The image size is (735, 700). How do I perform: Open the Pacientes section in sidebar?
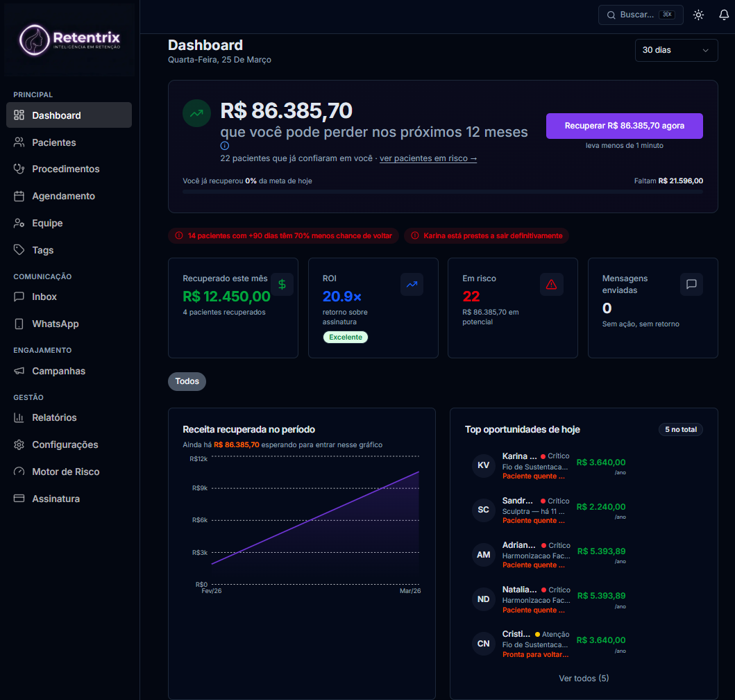point(53,142)
